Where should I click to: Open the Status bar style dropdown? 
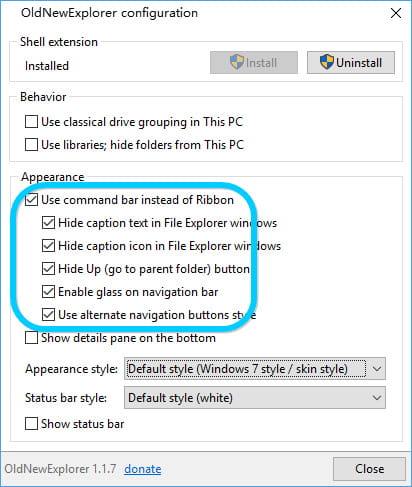255,398
